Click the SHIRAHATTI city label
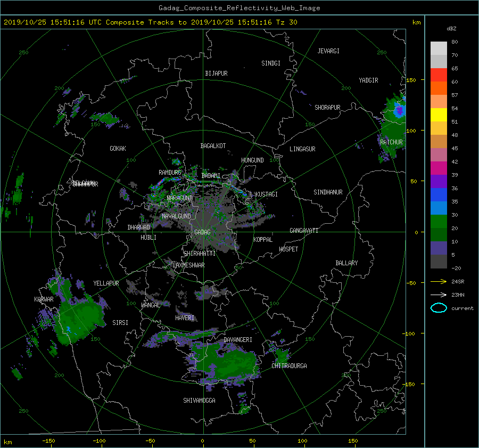Screen dimensions: 479x448 point(200,254)
